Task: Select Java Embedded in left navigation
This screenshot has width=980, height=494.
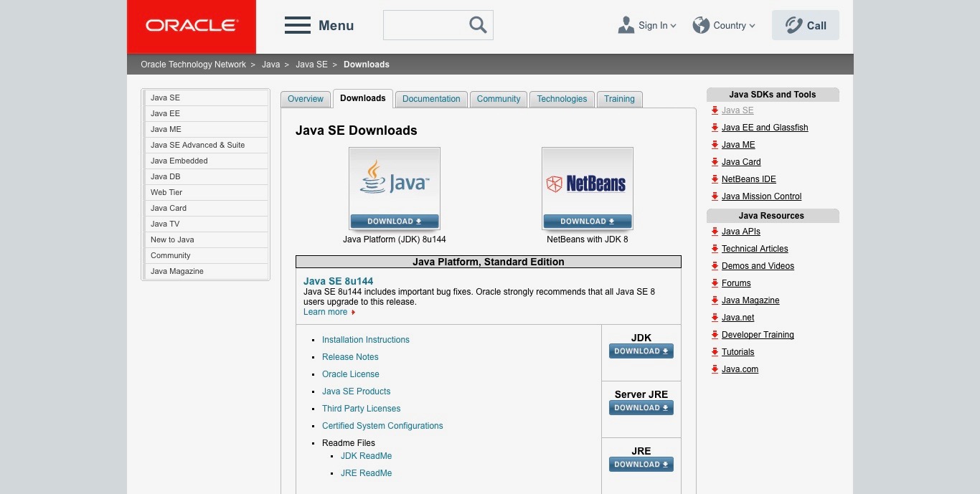Action: coord(207,161)
